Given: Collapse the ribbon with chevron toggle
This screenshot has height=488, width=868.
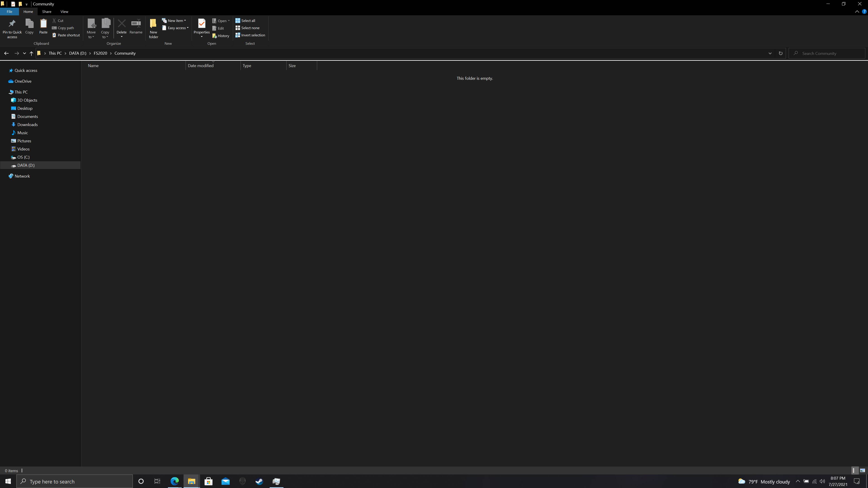Looking at the screenshot, I should point(857,12).
